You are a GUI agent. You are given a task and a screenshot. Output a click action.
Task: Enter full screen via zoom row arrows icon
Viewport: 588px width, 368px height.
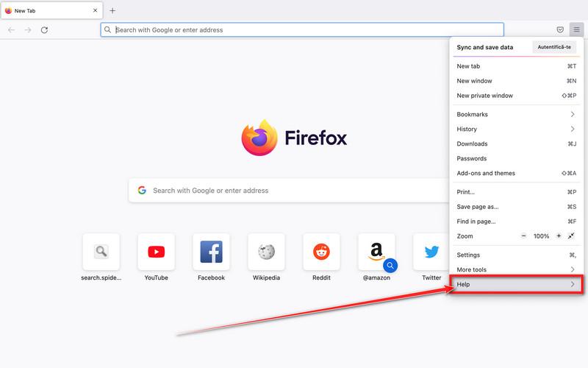click(571, 236)
